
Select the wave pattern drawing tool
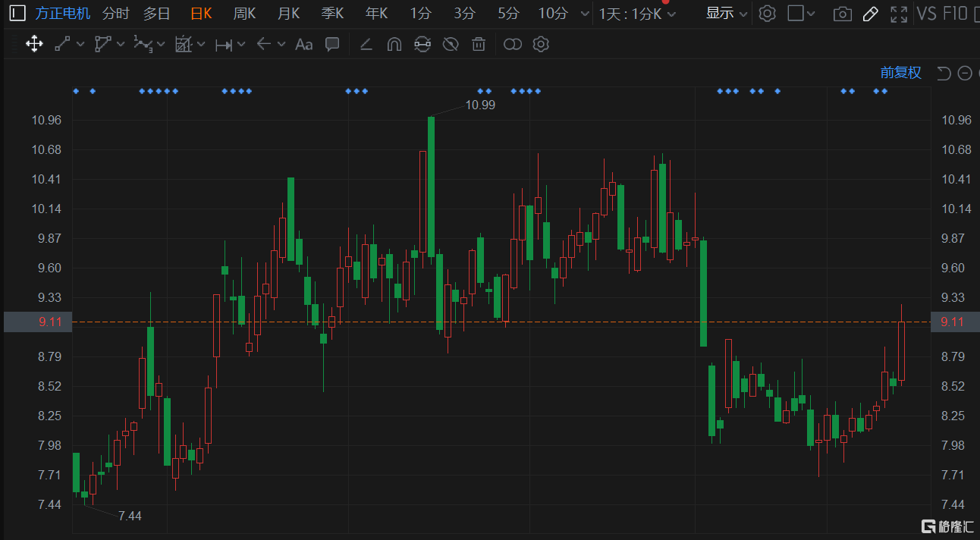click(143, 44)
